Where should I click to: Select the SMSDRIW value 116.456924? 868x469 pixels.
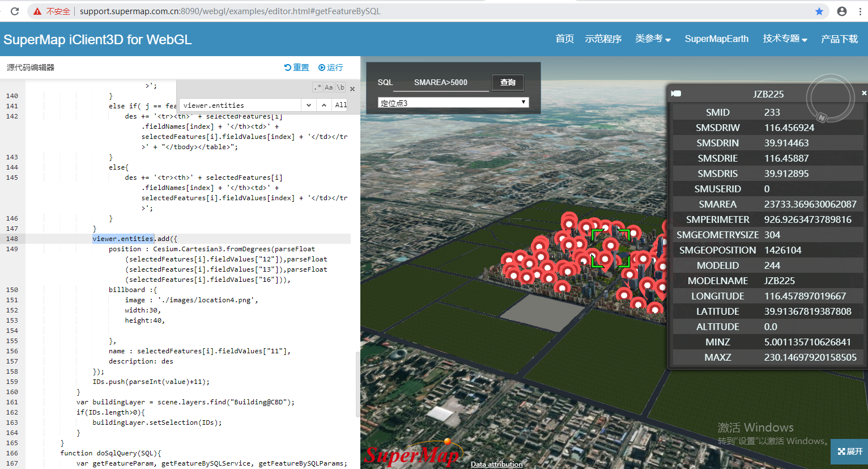pyautogui.click(x=789, y=128)
